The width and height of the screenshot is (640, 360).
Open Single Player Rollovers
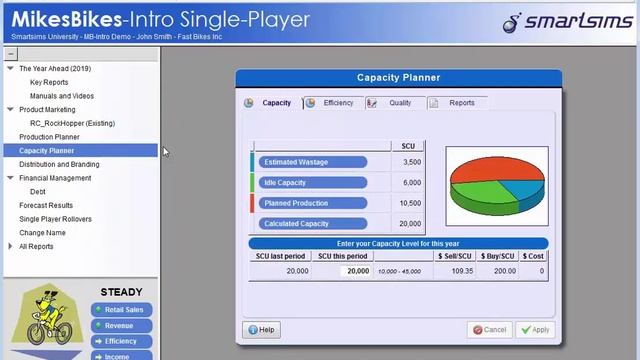(55, 219)
